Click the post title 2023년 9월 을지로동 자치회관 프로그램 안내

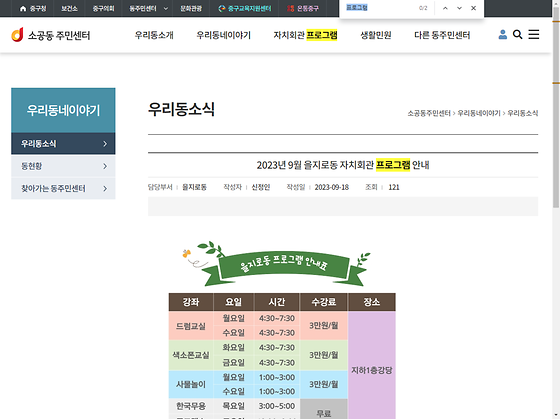coord(343,165)
